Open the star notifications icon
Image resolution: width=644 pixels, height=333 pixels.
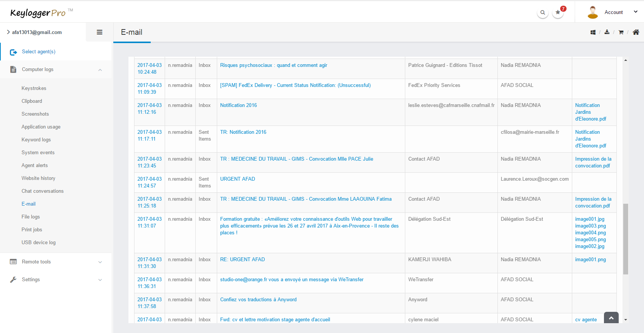click(558, 12)
